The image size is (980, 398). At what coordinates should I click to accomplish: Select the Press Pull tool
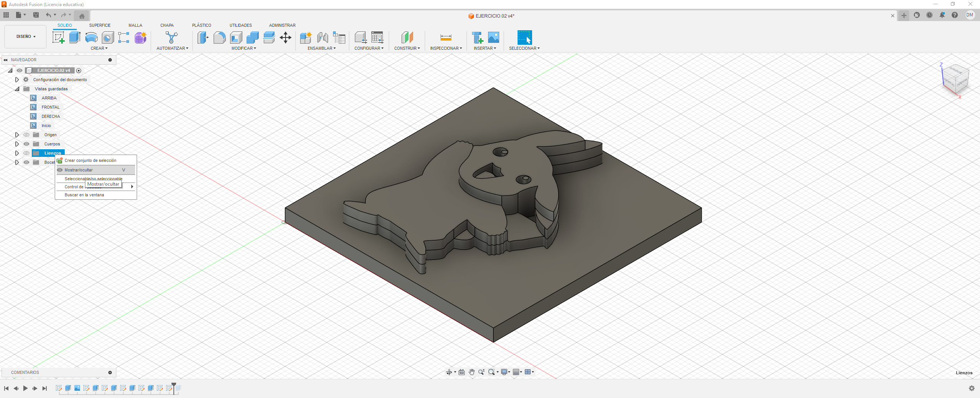click(x=203, y=38)
